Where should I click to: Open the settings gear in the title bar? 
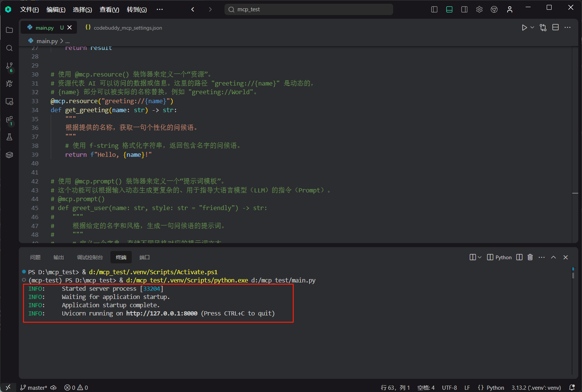[x=479, y=9]
